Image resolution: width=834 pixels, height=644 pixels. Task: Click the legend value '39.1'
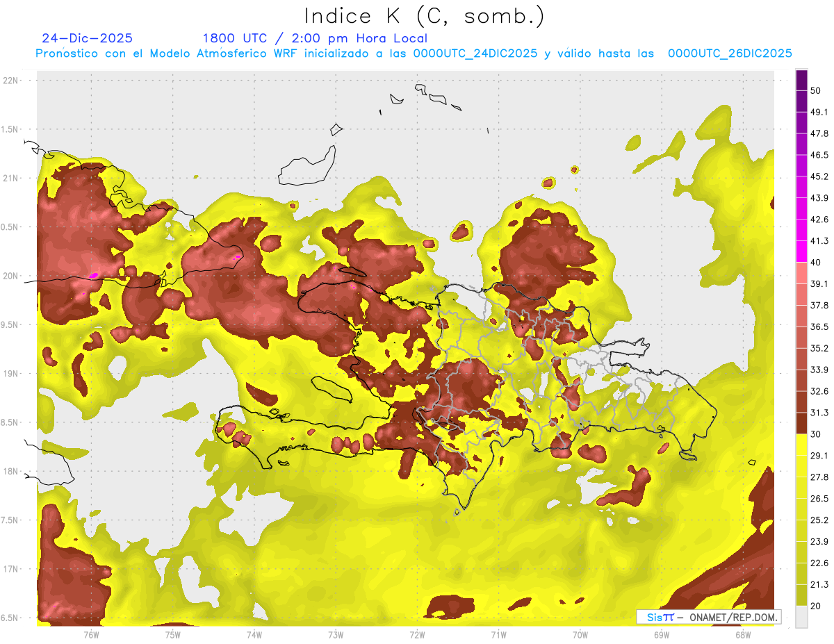[x=819, y=284]
